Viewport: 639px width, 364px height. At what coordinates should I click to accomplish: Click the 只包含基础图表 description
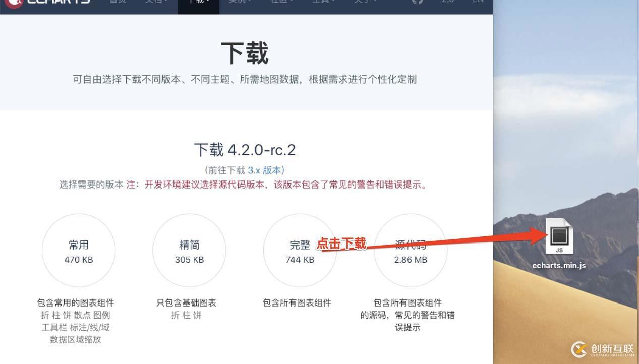coord(186,303)
